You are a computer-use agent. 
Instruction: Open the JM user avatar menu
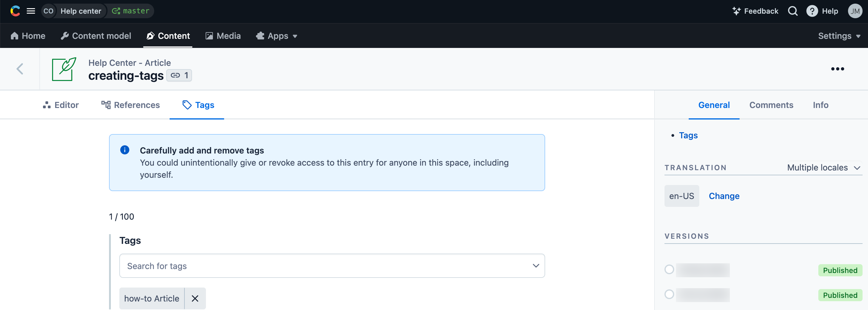pos(854,11)
